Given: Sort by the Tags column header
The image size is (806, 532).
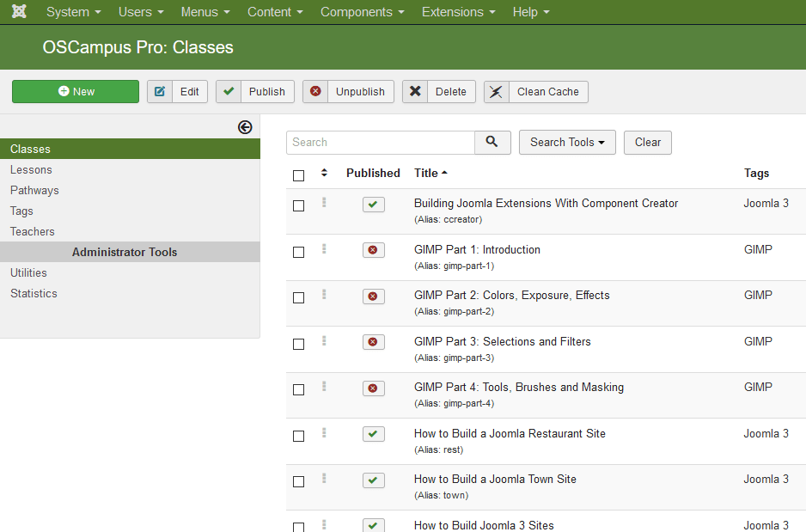Looking at the screenshot, I should coord(757,174).
